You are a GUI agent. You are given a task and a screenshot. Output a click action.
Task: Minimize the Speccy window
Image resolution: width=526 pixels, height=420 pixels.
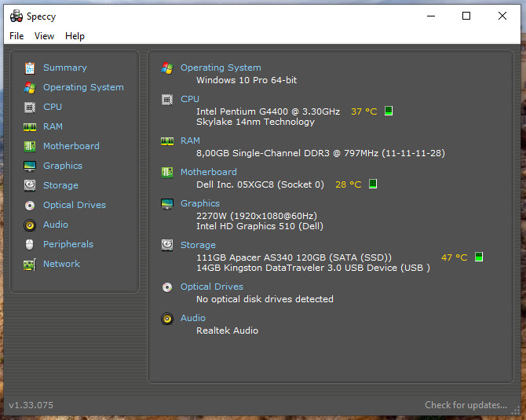431,16
